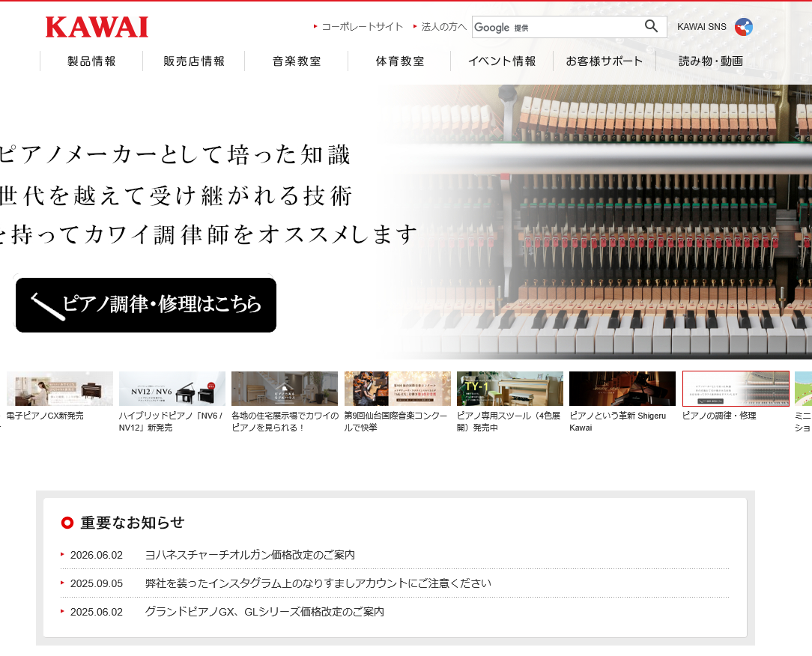812x656 pixels.
Task: Click the ハイブリッドピアノ NV6/NV12 新発売 caption
Action: point(170,422)
